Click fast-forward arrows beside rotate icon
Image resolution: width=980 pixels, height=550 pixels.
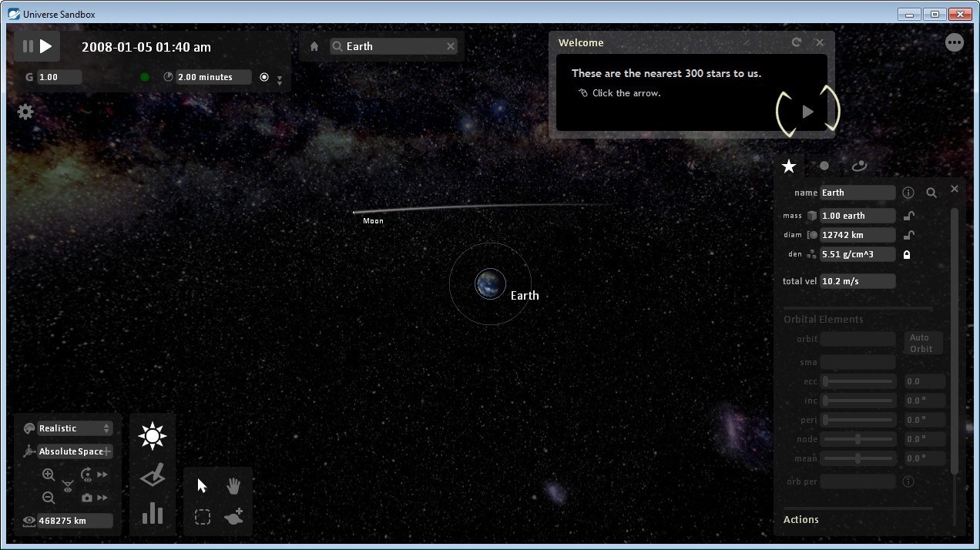coord(102,475)
